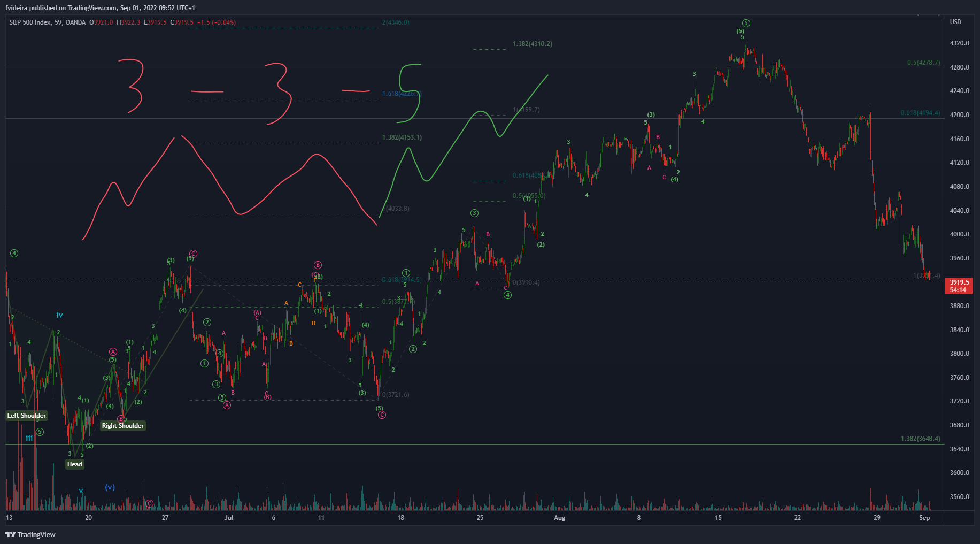Screen dimensions: 980x544
Task: Click the 'Left Shoulder' pattern label
Action: click(x=27, y=416)
